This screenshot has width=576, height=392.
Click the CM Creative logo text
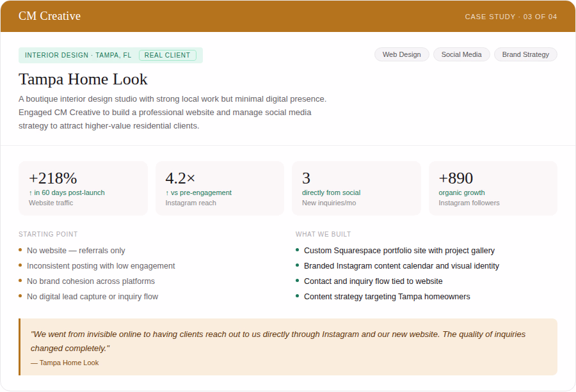coord(49,16)
